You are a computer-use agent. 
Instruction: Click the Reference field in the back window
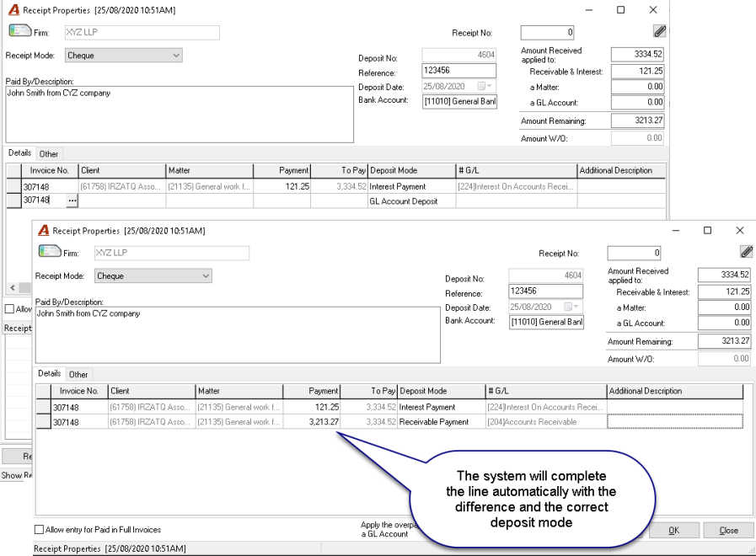point(459,71)
